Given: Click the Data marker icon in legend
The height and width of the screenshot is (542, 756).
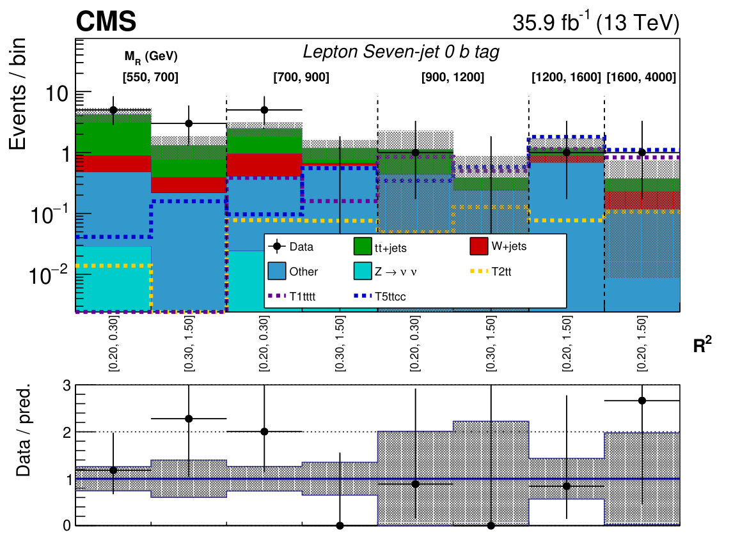Looking at the screenshot, I should [277, 247].
